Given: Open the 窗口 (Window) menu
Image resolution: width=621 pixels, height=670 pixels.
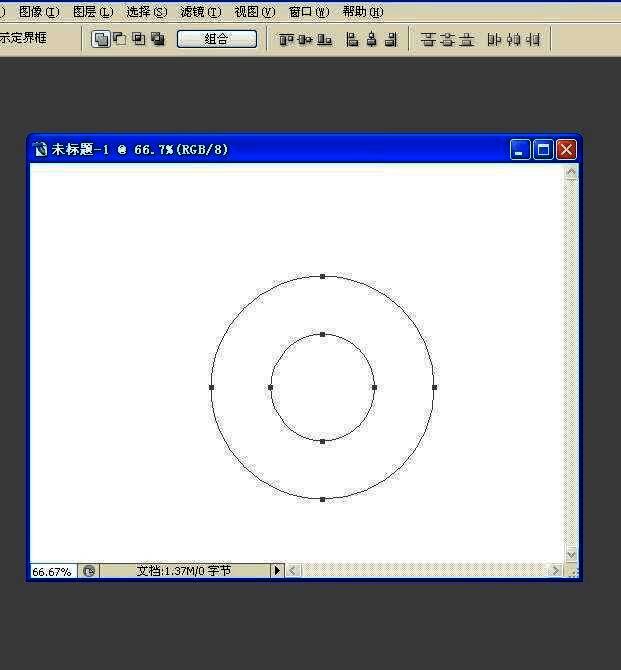Looking at the screenshot, I should (x=307, y=12).
